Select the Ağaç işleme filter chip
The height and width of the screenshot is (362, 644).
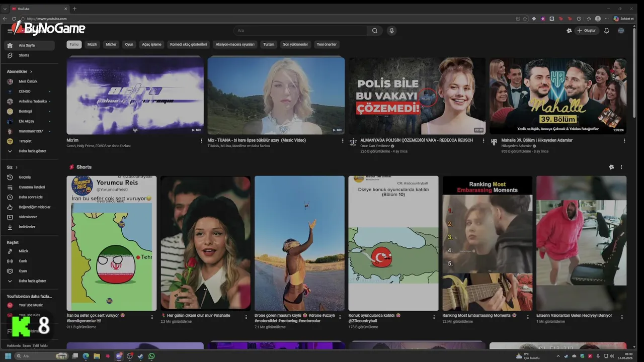point(151,44)
